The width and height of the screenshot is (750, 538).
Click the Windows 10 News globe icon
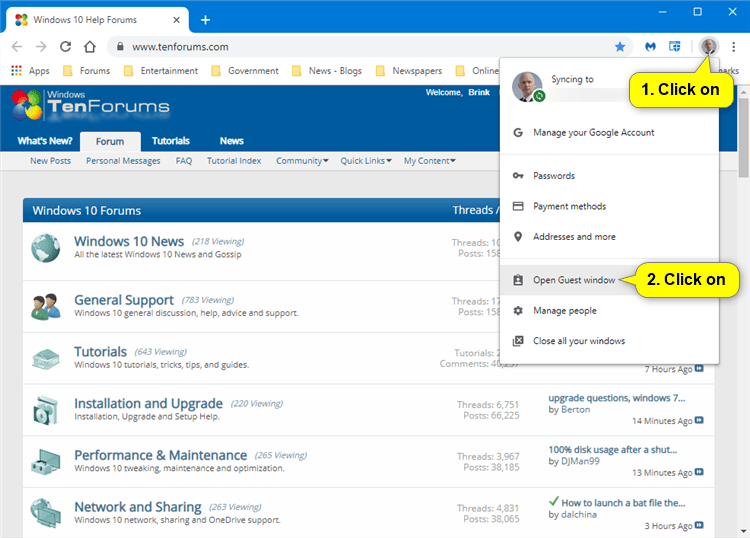point(45,248)
